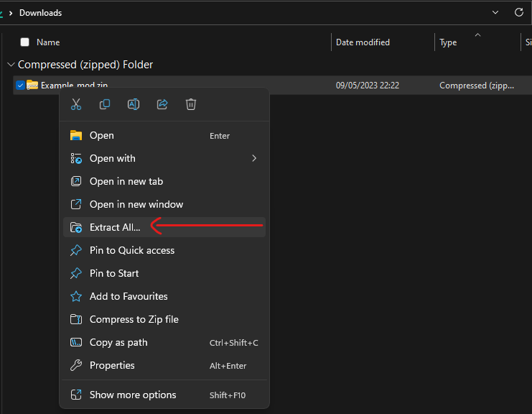Toggle the select-all checkbox in header
Viewport: 532px width, 414px height.
25,42
